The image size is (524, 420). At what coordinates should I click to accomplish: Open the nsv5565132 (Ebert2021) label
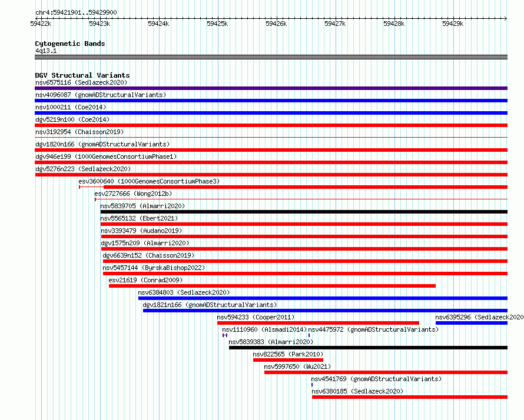[139, 218]
